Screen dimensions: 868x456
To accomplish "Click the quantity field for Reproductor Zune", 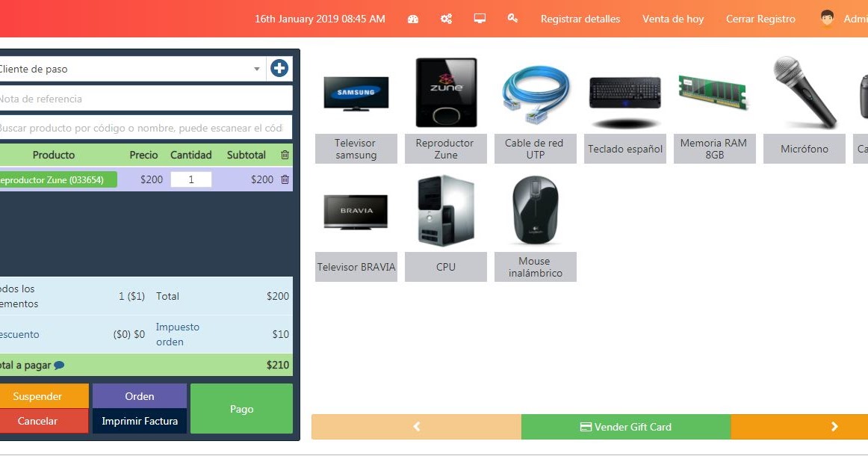I will pyautogui.click(x=191, y=179).
